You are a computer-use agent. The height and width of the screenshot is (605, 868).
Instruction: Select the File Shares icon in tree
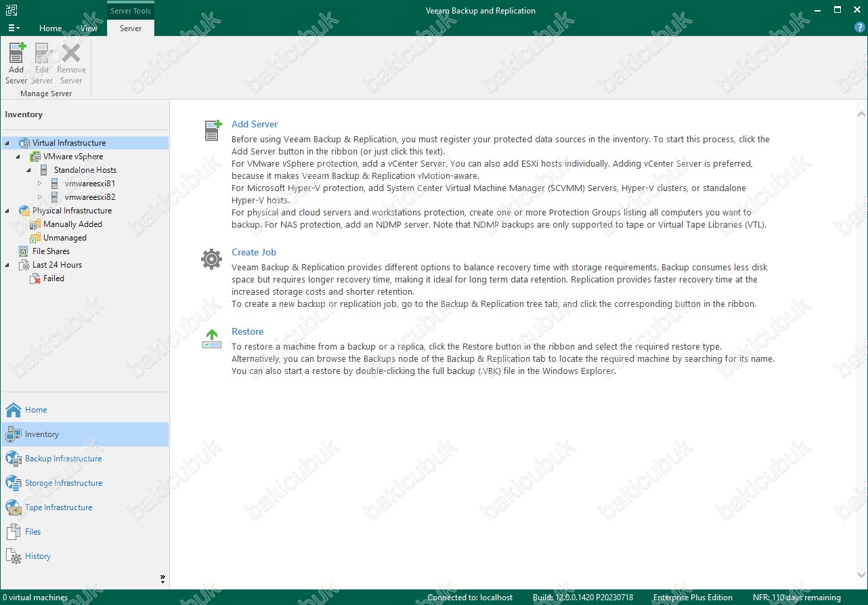(24, 251)
